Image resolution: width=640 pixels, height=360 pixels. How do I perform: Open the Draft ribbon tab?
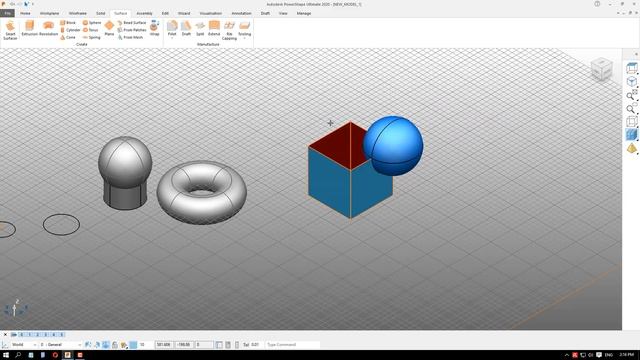pos(265,13)
